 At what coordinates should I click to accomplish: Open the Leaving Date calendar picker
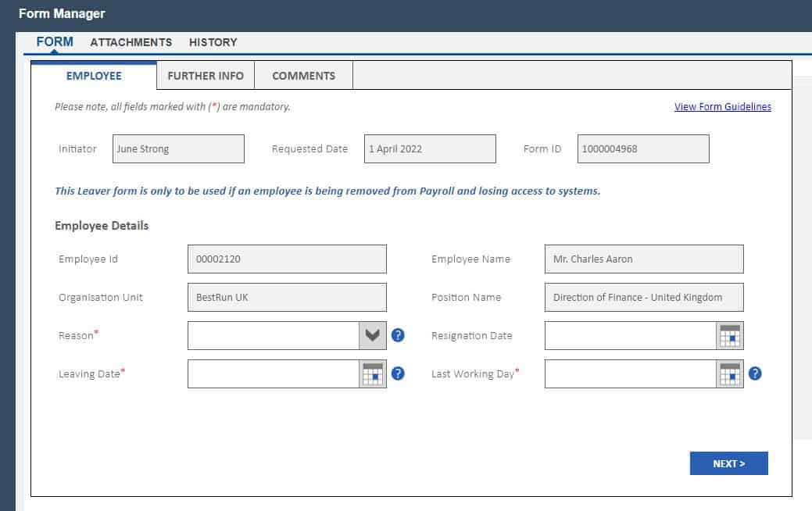tap(373, 373)
